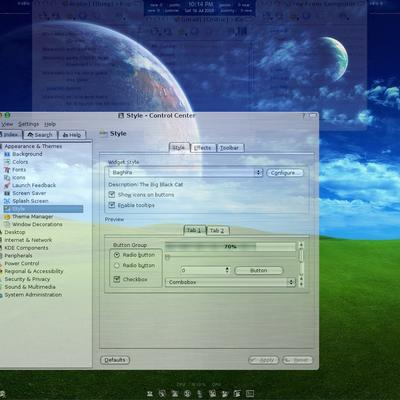Switch to the Effects tab
This screenshot has width=400, height=400.
click(203, 148)
